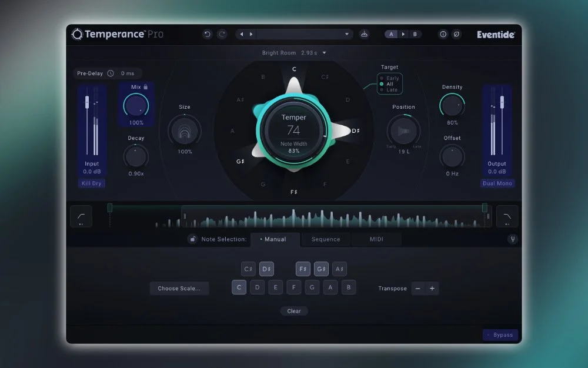Viewport: 588px width, 368px height.
Task: Click the left green spectrum range handle
Action: (x=110, y=208)
